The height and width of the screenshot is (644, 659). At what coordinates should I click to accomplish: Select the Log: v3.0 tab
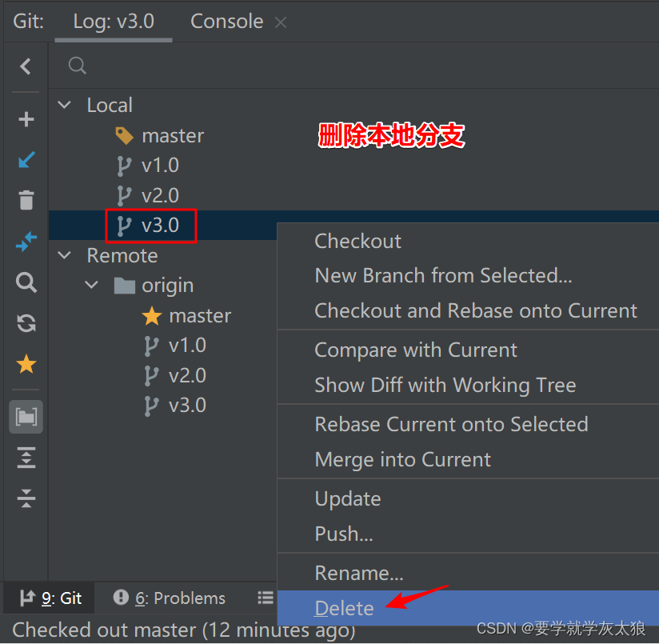pos(114,21)
